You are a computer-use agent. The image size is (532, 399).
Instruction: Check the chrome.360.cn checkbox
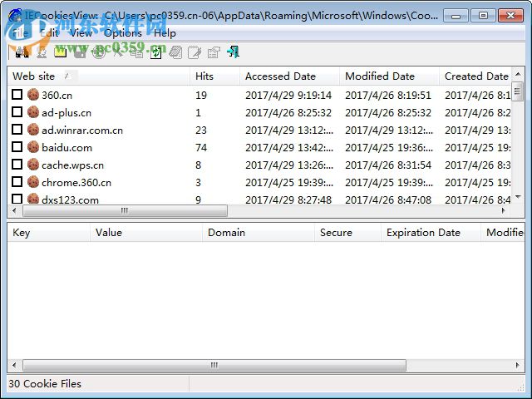click(17, 182)
